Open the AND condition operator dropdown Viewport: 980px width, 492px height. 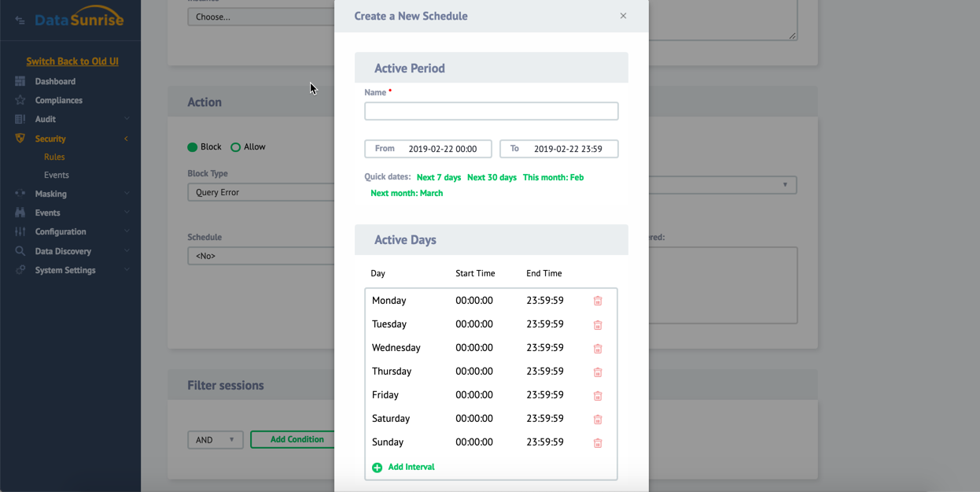215,440
